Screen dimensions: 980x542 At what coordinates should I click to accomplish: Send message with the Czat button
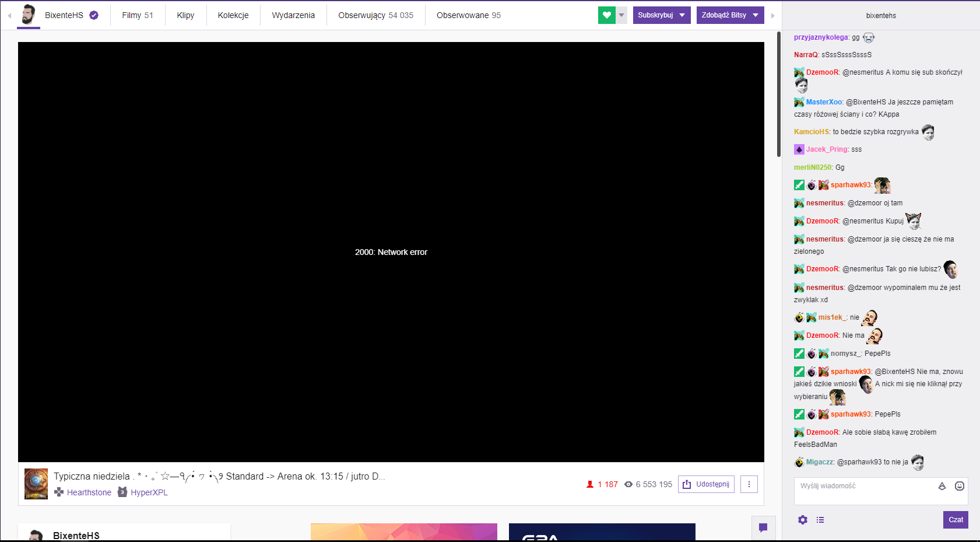point(956,520)
